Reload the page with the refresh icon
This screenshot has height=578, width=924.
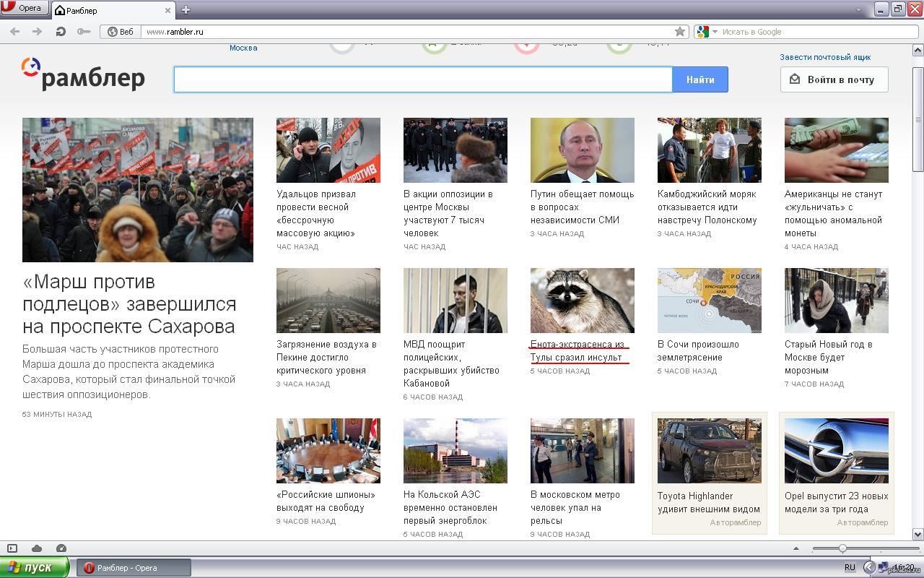pos(61,32)
